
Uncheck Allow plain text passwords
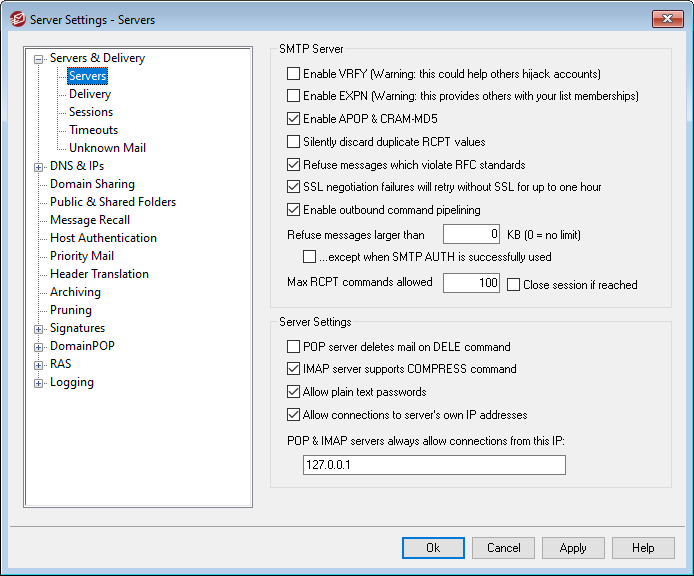click(294, 392)
